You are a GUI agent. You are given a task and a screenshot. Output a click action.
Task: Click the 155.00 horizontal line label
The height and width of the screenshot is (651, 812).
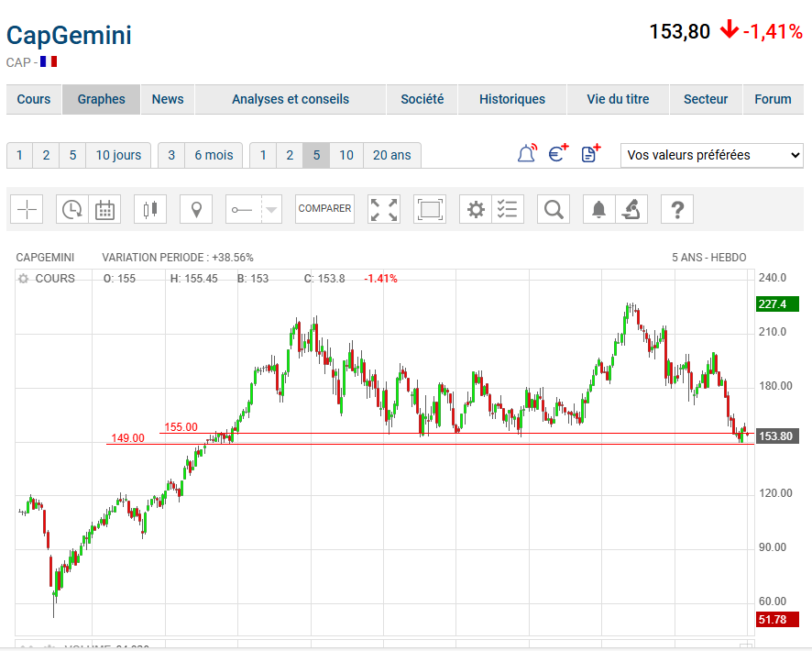click(x=181, y=427)
